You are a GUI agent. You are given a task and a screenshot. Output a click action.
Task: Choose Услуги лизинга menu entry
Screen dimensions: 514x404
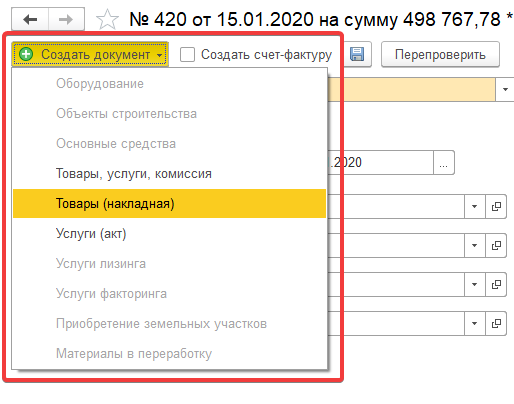coord(169,264)
